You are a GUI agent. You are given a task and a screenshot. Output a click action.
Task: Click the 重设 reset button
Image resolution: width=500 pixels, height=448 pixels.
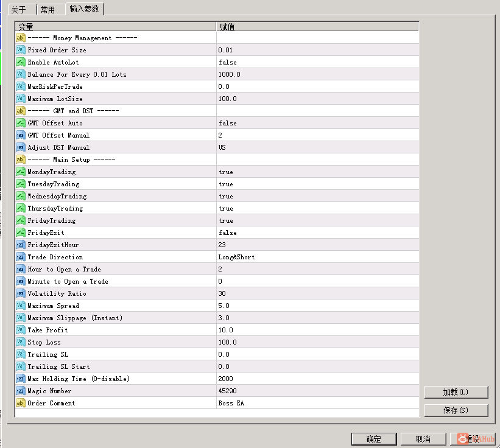click(x=473, y=439)
